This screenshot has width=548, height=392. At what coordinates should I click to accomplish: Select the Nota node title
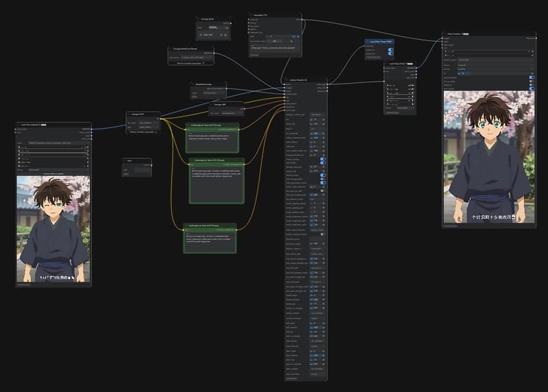click(x=129, y=160)
